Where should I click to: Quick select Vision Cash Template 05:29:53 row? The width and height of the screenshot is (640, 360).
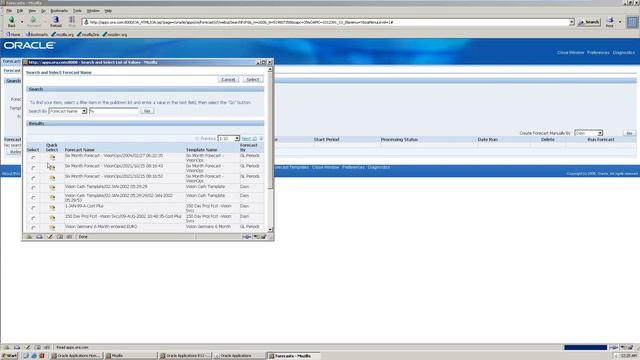pyautogui.click(x=52, y=197)
